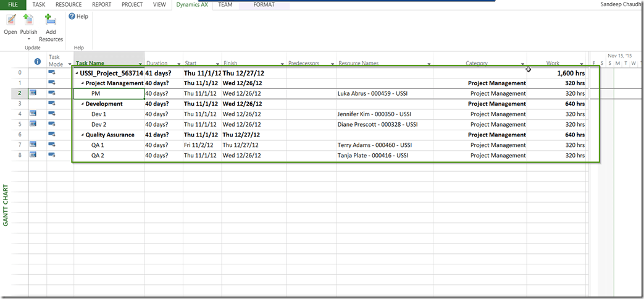This screenshot has height=299, width=644.
Task: Open the Task Name column filter dropdown
Action: tap(140, 64)
